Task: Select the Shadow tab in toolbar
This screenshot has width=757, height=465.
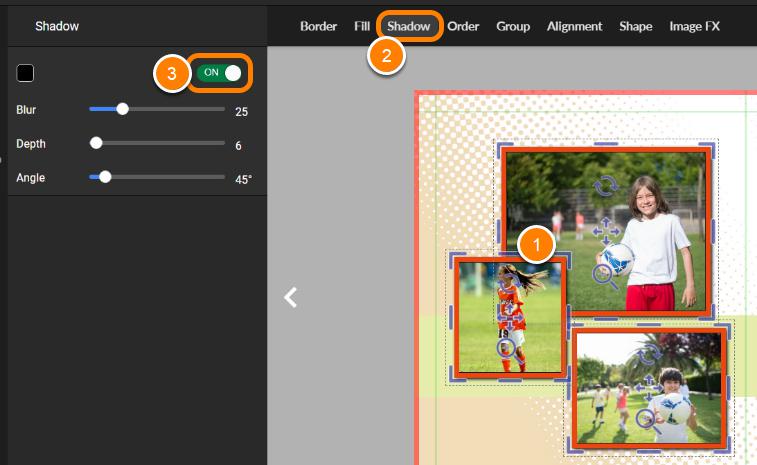Action: [408, 26]
